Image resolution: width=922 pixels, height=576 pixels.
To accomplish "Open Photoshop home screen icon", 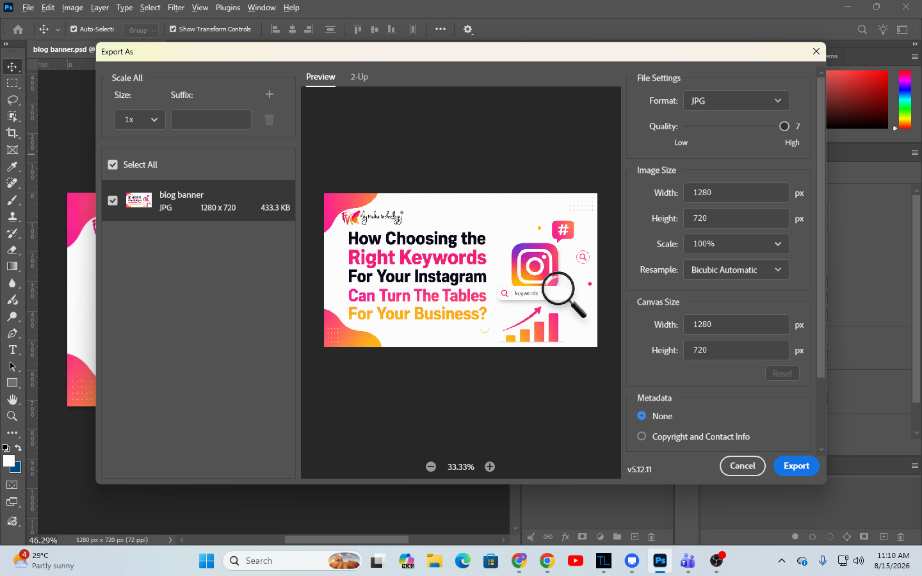I will coord(18,29).
